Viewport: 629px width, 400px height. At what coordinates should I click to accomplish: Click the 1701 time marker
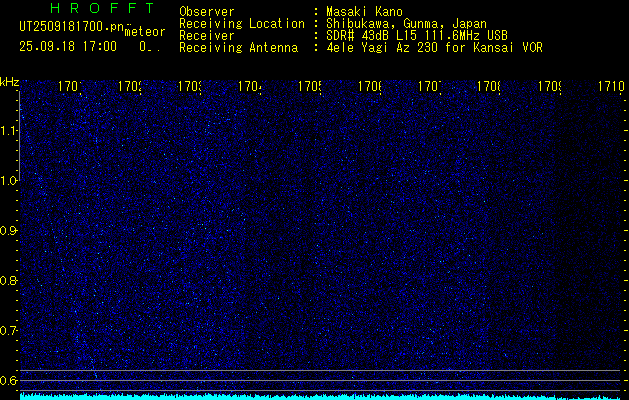(x=70, y=87)
